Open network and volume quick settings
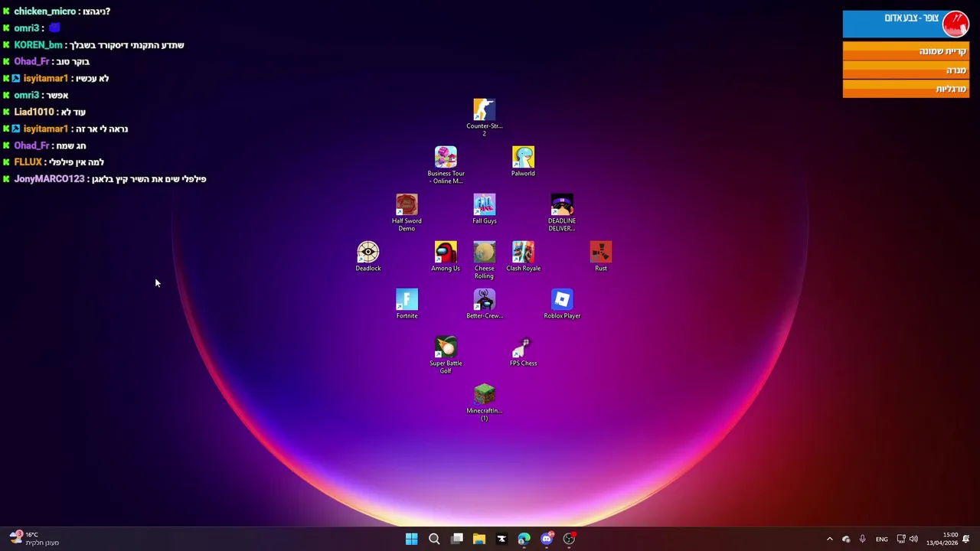Viewport: 980px width, 551px height. [x=907, y=539]
